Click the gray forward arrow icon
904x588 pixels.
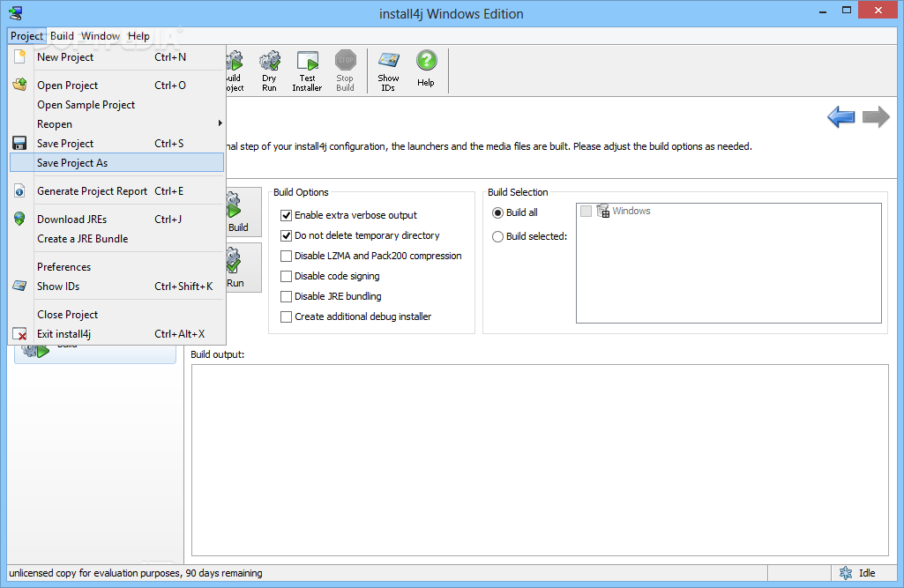click(x=876, y=117)
